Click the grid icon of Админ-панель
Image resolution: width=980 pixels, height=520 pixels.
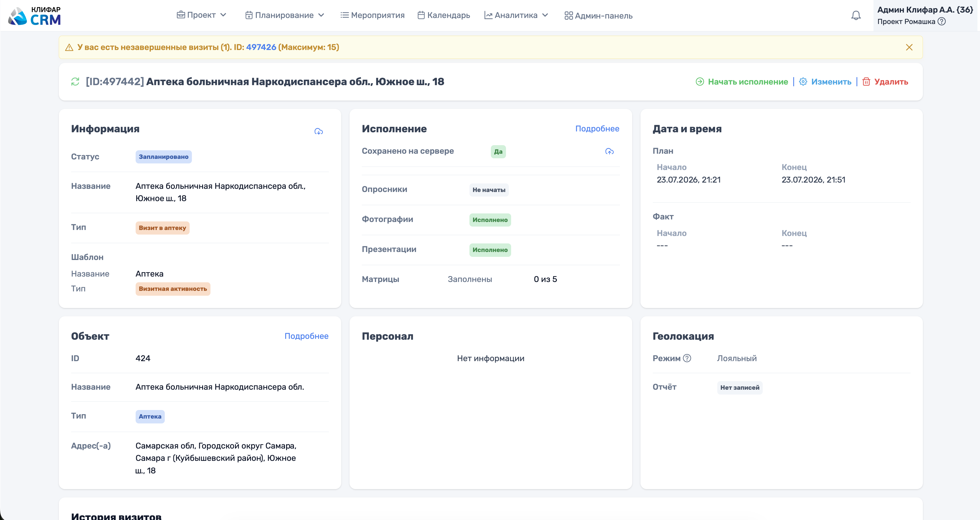click(x=569, y=16)
